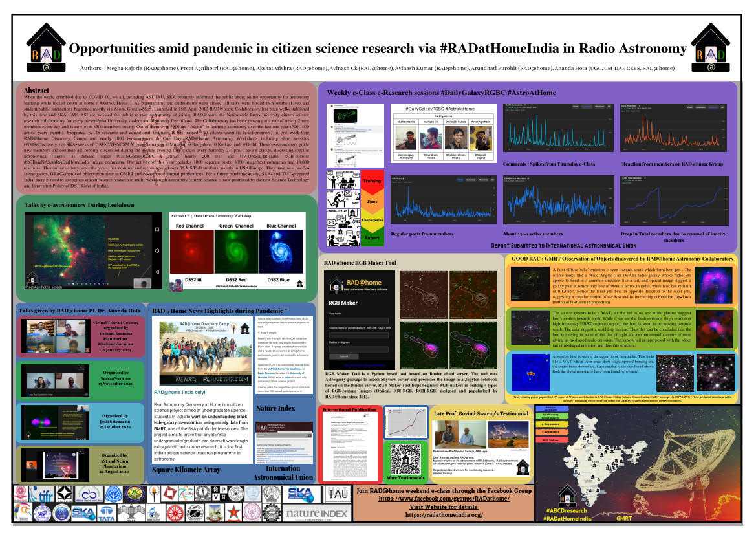The width and height of the screenshot is (756, 535).
Task: Click the IAU logo in bottom logo strip
Action: pyautogui.click(x=337, y=495)
